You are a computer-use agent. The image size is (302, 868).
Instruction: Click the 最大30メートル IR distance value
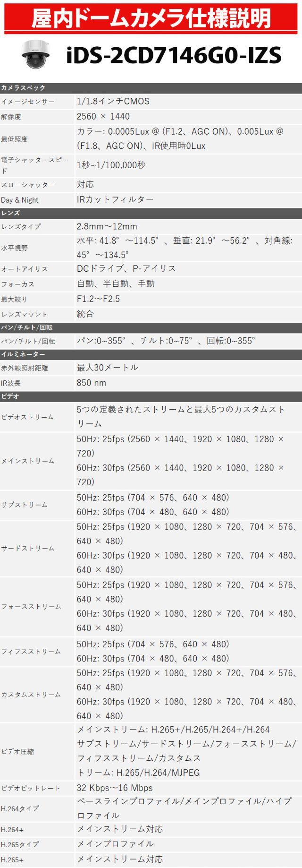[107, 368]
